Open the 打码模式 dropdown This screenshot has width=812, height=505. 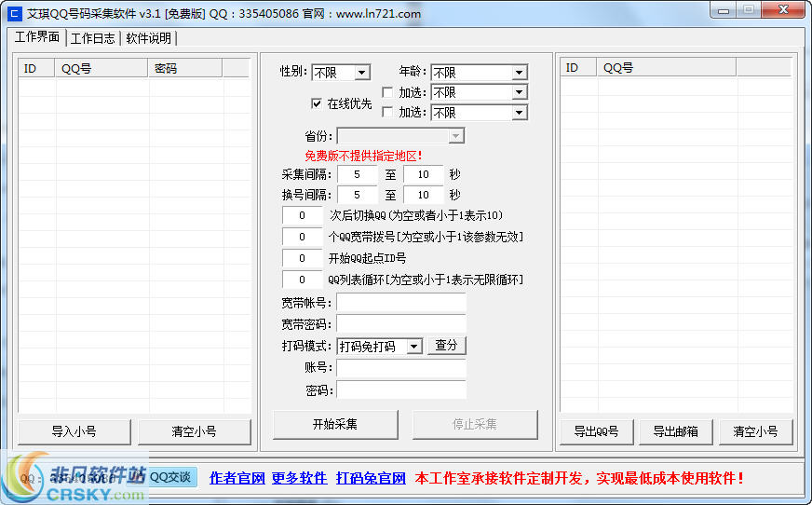coord(380,346)
